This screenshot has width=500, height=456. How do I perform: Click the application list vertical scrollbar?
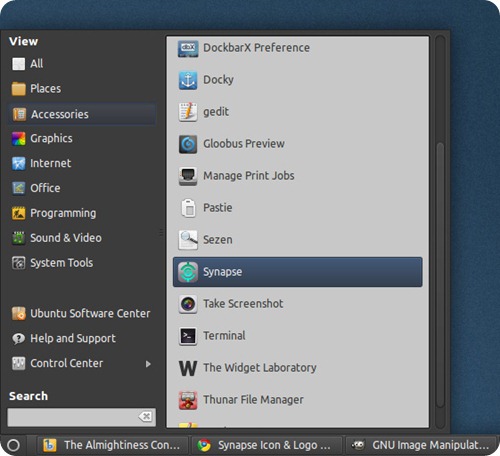click(440, 275)
